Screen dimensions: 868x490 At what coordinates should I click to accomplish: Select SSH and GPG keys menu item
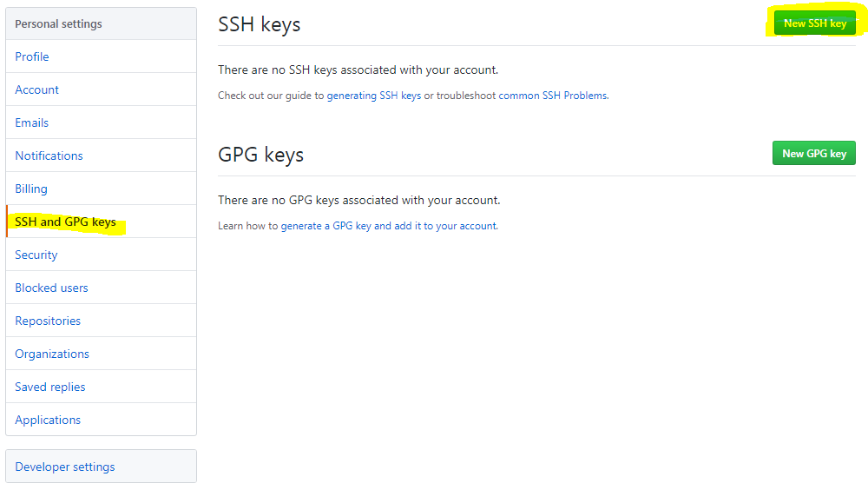coord(66,222)
